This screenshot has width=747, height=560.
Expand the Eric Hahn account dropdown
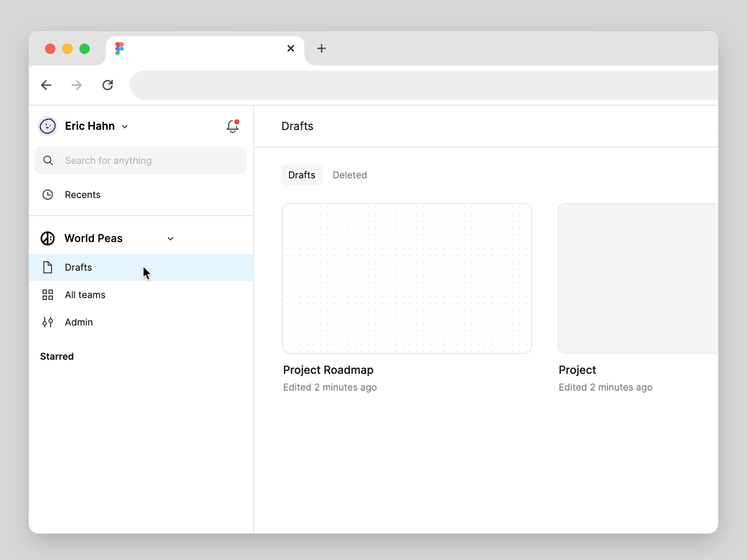(125, 126)
